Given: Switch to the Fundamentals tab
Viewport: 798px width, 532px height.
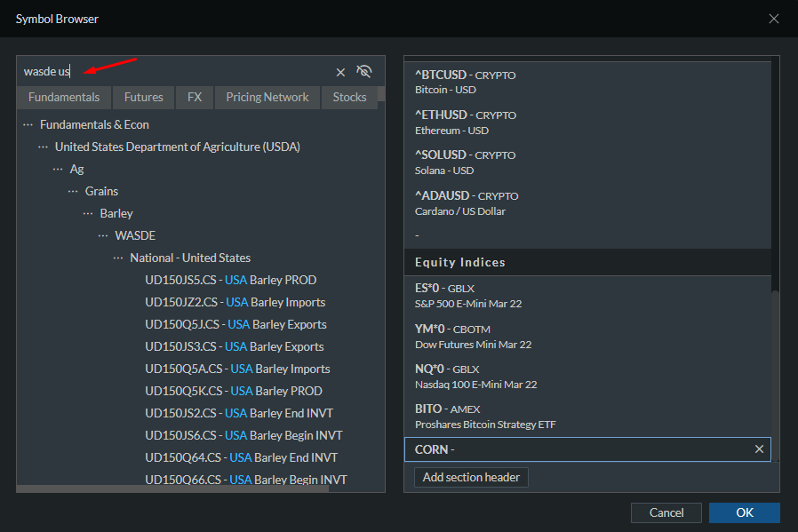Looking at the screenshot, I should 64,97.
